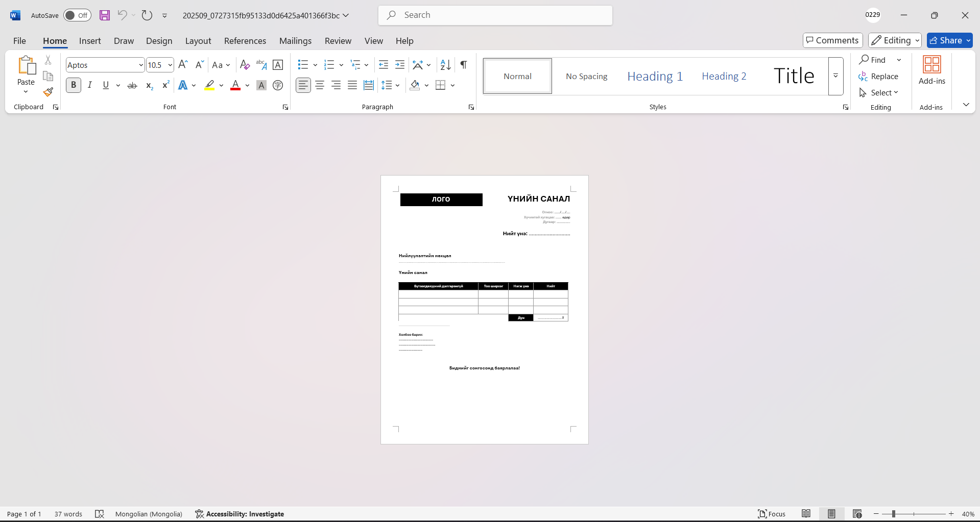Insert an enclosed character
The height and width of the screenshot is (522, 980).
point(278,85)
